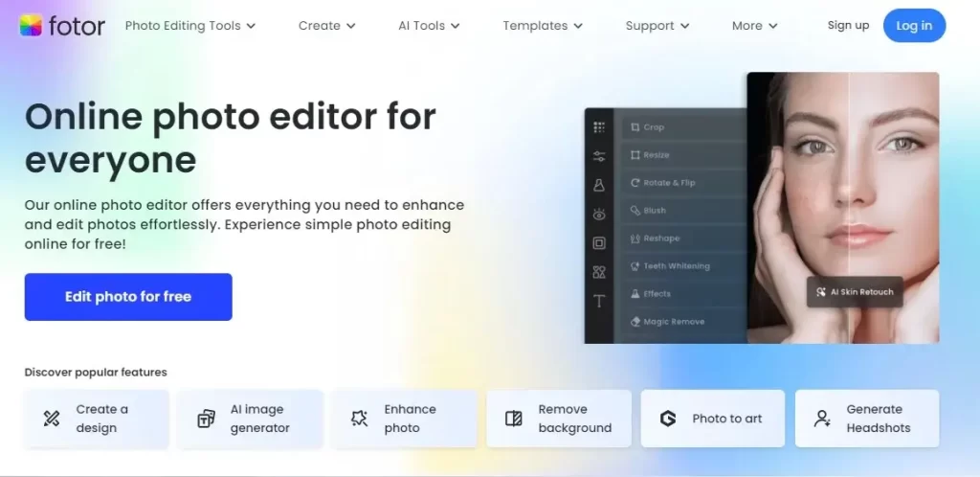Viewport: 980px width, 477px height.
Task: Expand the More menu
Action: 754,26
